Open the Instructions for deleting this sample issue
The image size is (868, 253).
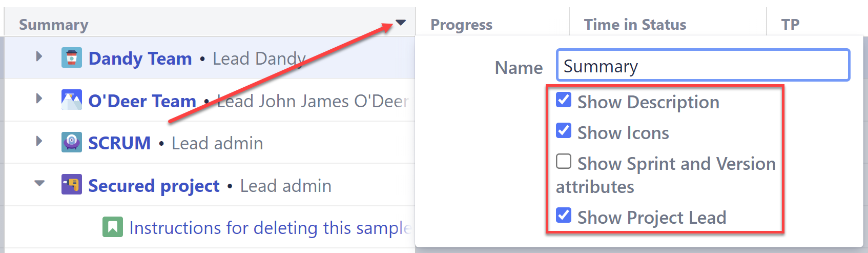tap(270, 228)
